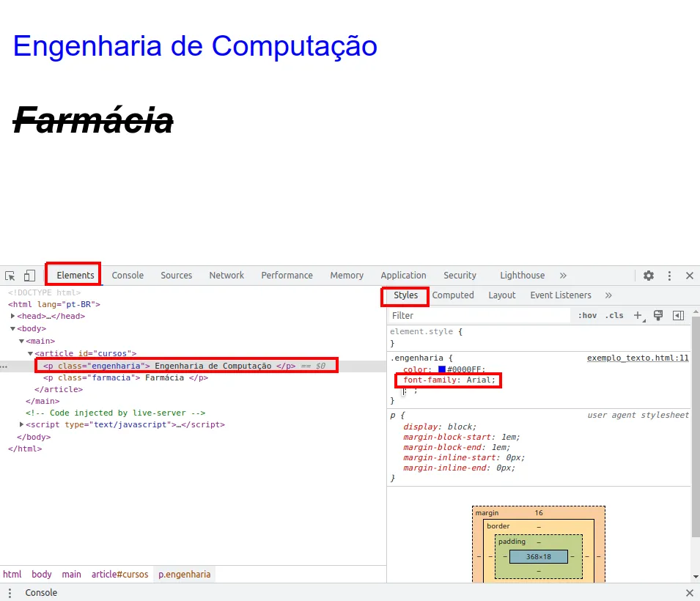Open the Console drawer three-dot menu
The width and height of the screenshot is (700, 601).
[x=10, y=593]
